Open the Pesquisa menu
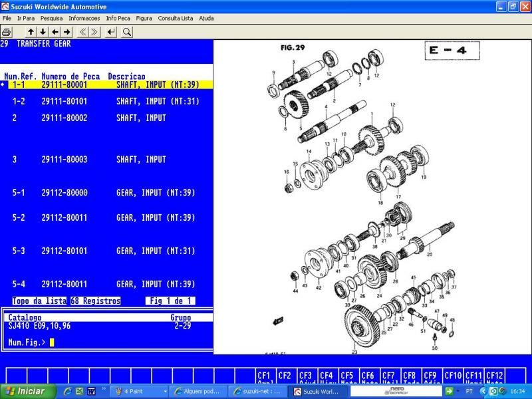This screenshot has width=532, height=399. [x=52, y=19]
